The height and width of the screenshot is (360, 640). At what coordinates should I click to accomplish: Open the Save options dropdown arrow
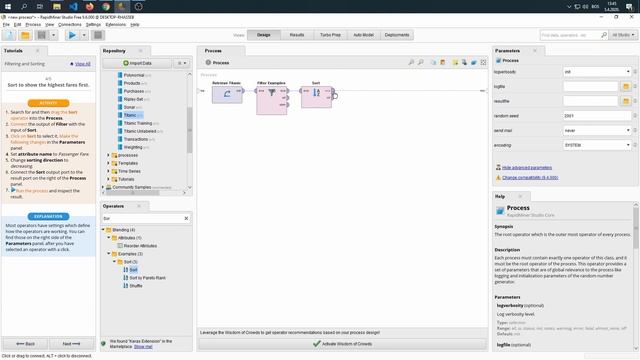pyautogui.click(x=53, y=35)
